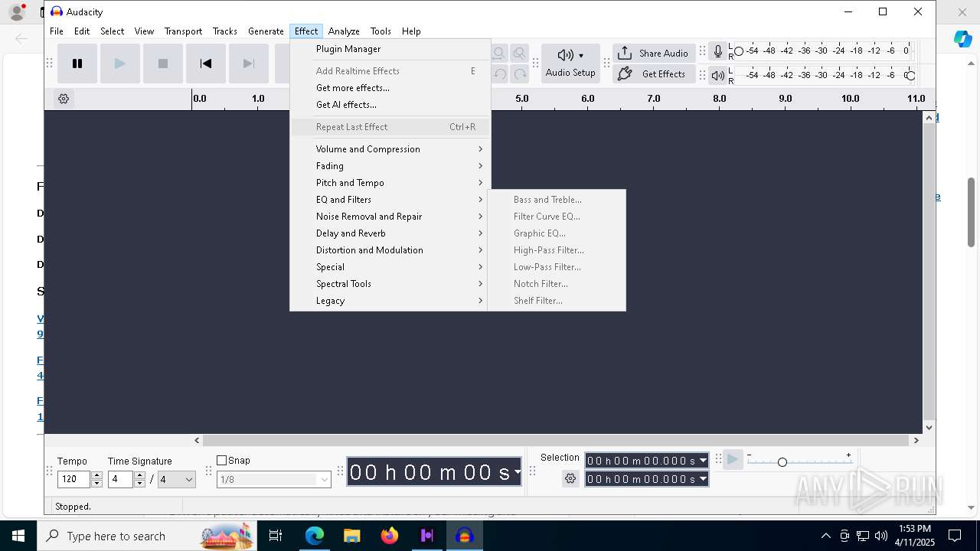Click the time signature numerator field
The width and height of the screenshot is (980, 551).
pyautogui.click(x=121, y=479)
